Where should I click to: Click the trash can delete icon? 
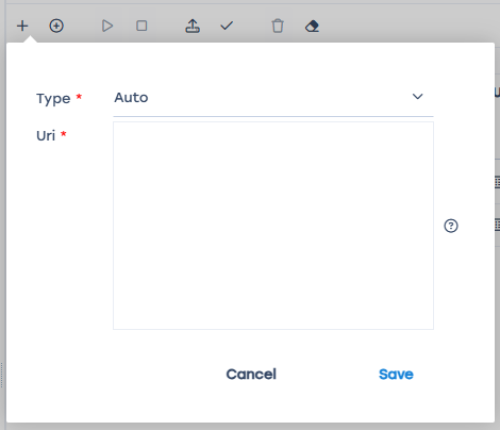pos(278,26)
